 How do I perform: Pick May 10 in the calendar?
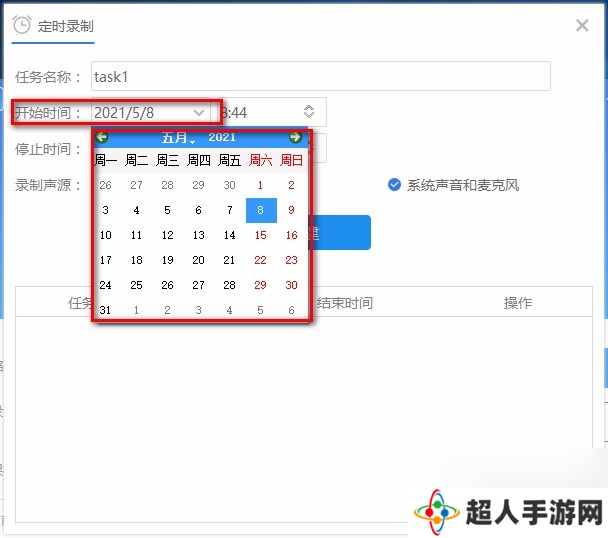click(x=105, y=235)
